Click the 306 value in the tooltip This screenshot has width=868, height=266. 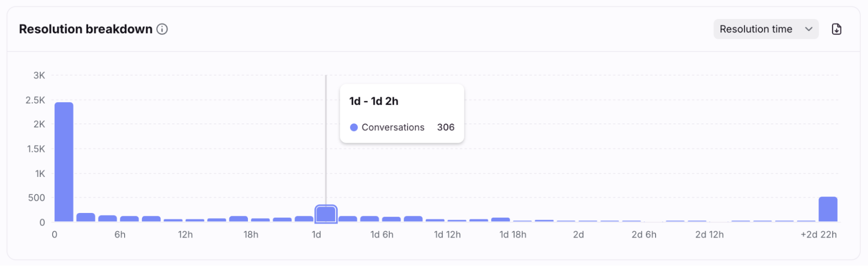coord(446,127)
